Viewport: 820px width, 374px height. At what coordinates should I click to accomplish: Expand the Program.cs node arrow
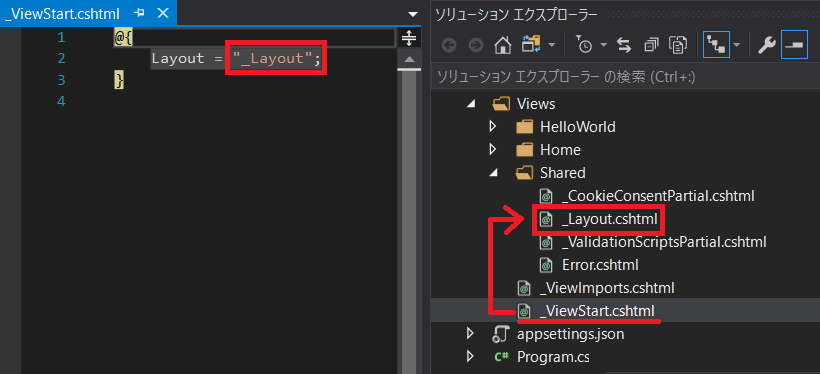pos(470,356)
